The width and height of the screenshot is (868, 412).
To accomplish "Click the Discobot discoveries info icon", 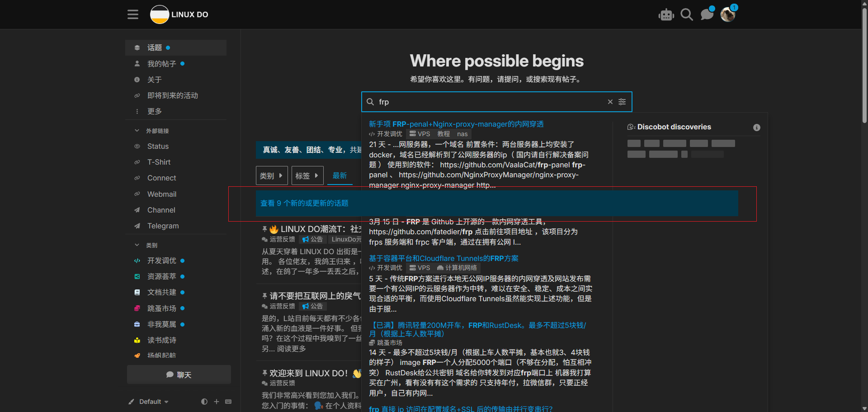I will [756, 128].
